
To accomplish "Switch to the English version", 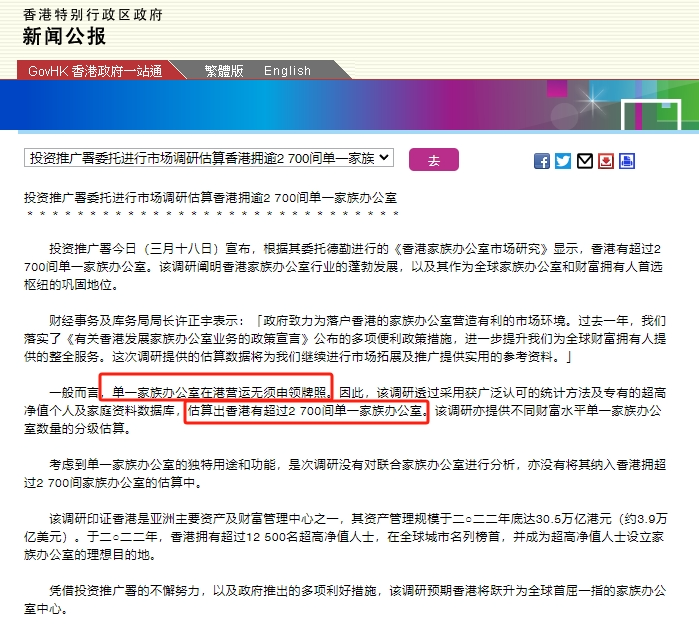I will (x=288, y=71).
